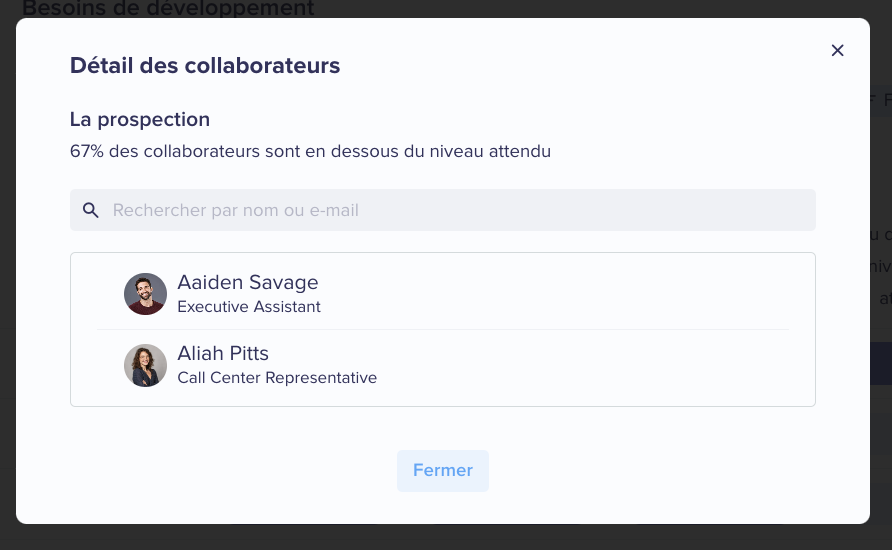Screen dimensions: 892x550
Task: Click the dark button behind the dialog's right edge
Action: click(x=881, y=363)
